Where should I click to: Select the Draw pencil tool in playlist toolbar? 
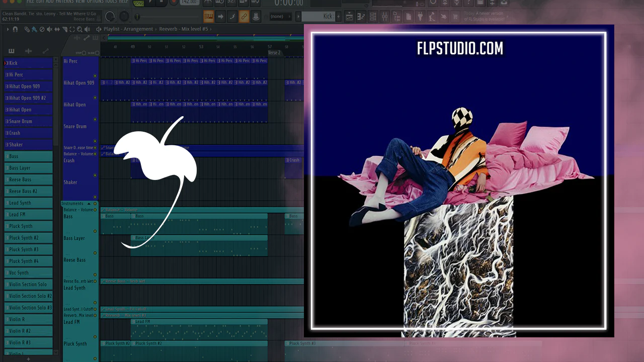coord(27,29)
